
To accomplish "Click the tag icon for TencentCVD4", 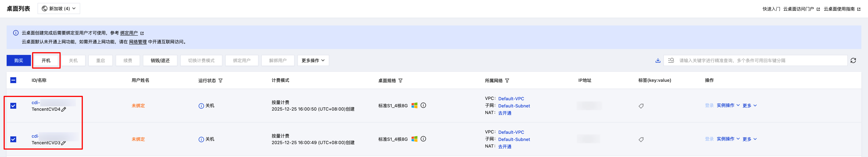I will (x=641, y=106).
